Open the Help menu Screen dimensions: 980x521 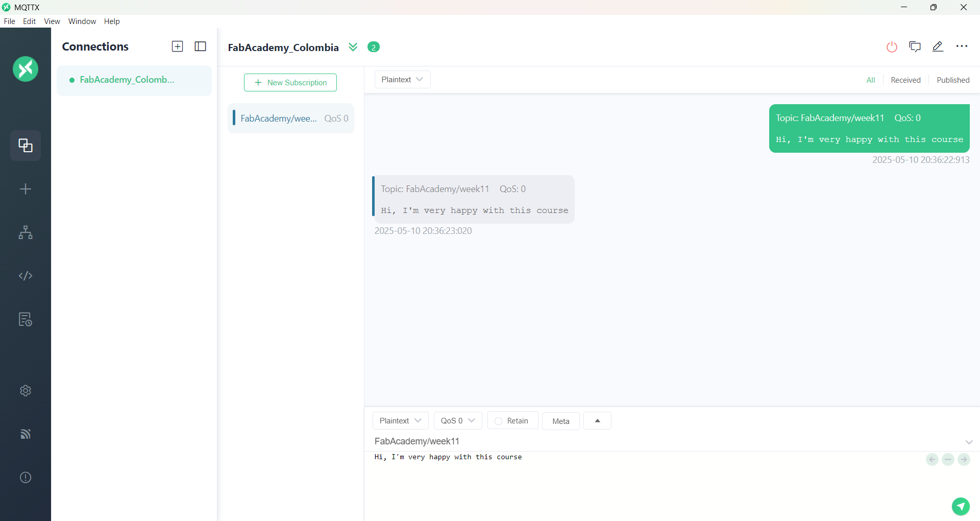coord(112,21)
